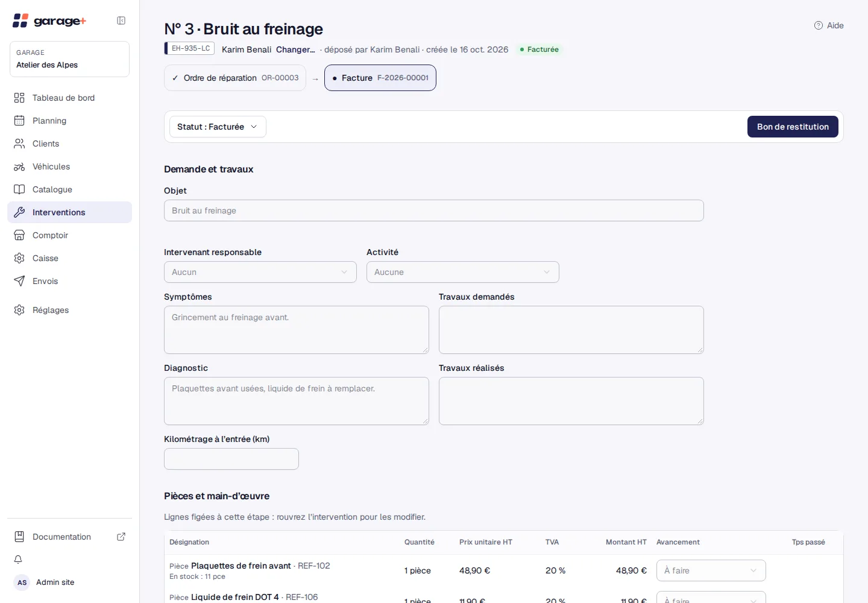This screenshot has width=868, height=603.
Task: Click the Facturée status badge
Action: tap(539, 49)
